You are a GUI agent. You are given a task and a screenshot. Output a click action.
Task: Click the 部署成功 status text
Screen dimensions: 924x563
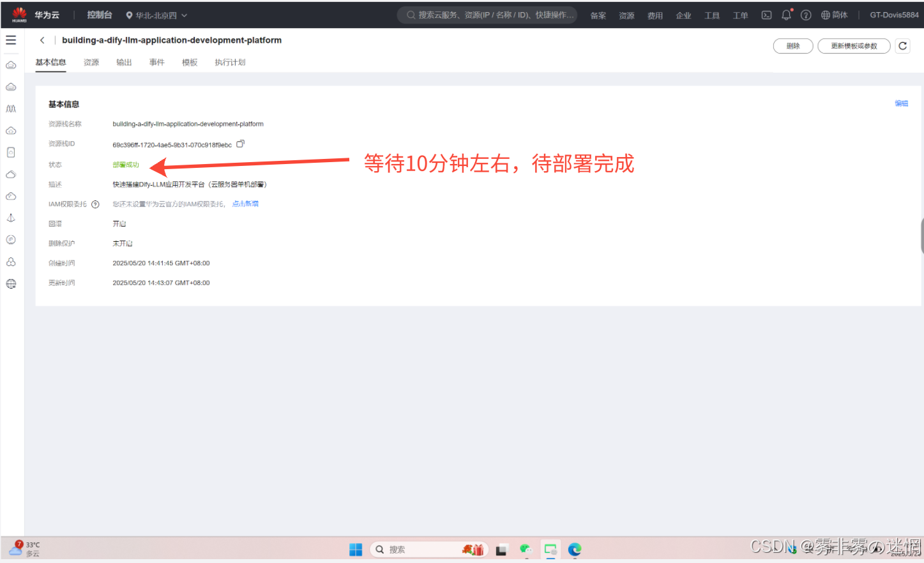(x=126, y=165)
